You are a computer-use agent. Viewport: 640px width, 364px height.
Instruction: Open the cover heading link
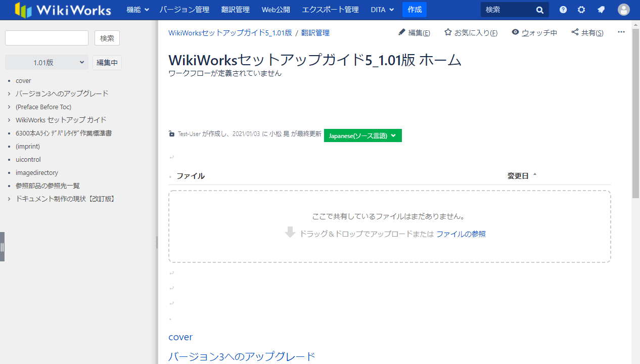[180, 337]
